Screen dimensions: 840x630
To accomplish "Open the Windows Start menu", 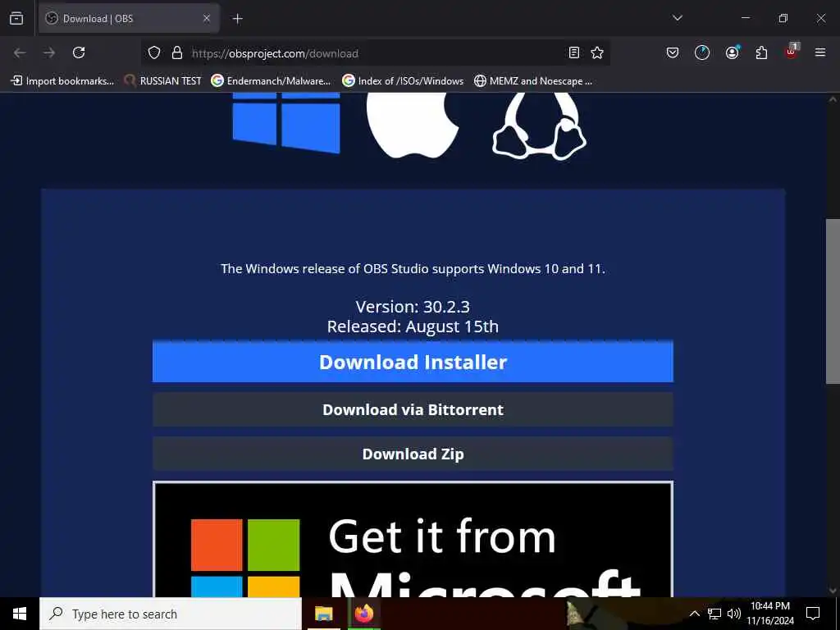I will pyautogui.click(x=20, y=614).
